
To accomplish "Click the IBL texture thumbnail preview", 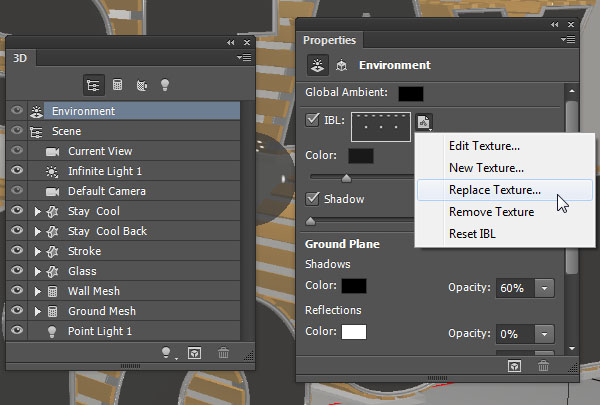I will (x=381, y=127).
